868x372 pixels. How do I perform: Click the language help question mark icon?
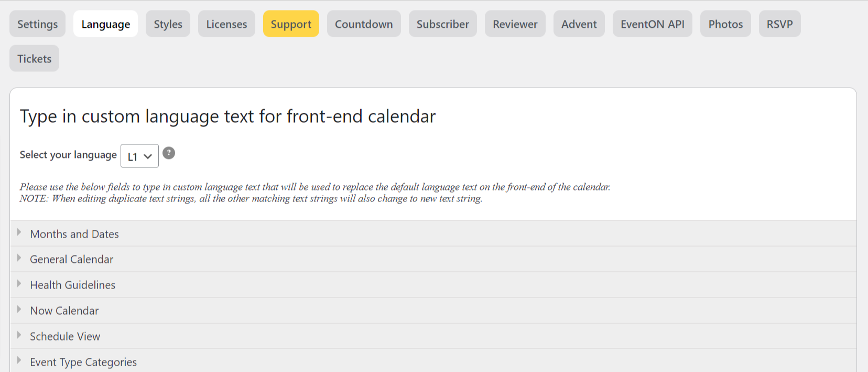(169, 153)
